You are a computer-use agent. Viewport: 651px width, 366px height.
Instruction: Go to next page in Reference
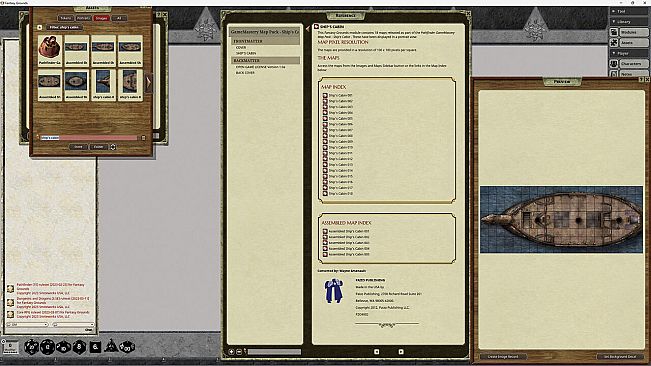pyautogui.click(x=401, y=351)
